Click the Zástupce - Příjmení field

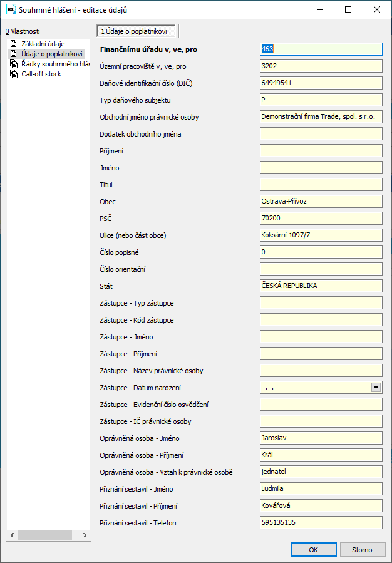point(321,354)
